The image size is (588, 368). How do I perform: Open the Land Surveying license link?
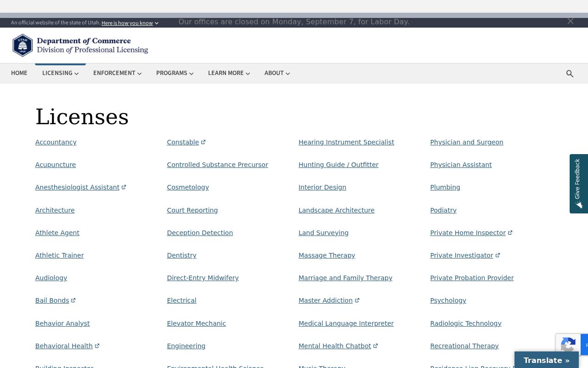pos(323,233)
